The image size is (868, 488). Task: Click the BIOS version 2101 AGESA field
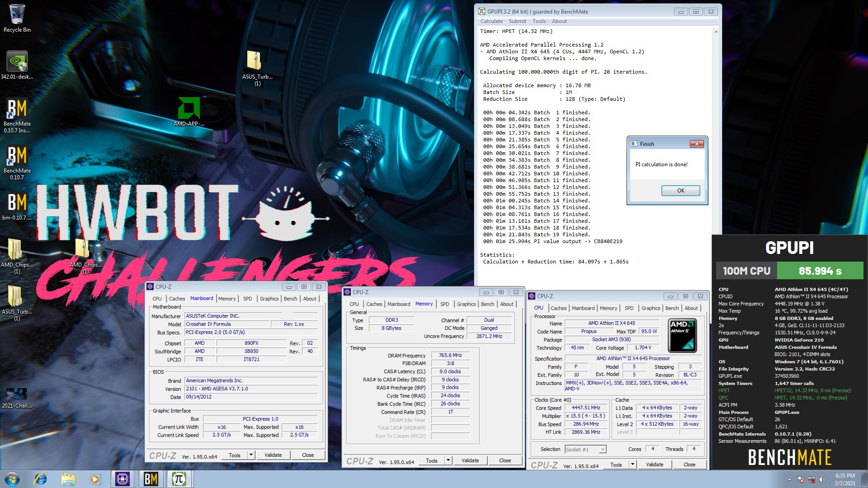(x=251, y=389)
